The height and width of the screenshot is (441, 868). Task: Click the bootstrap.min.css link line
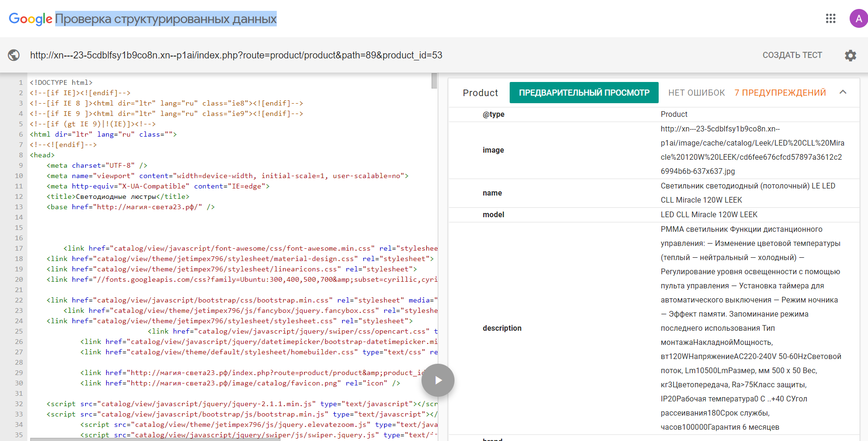(x=242, y=300)
